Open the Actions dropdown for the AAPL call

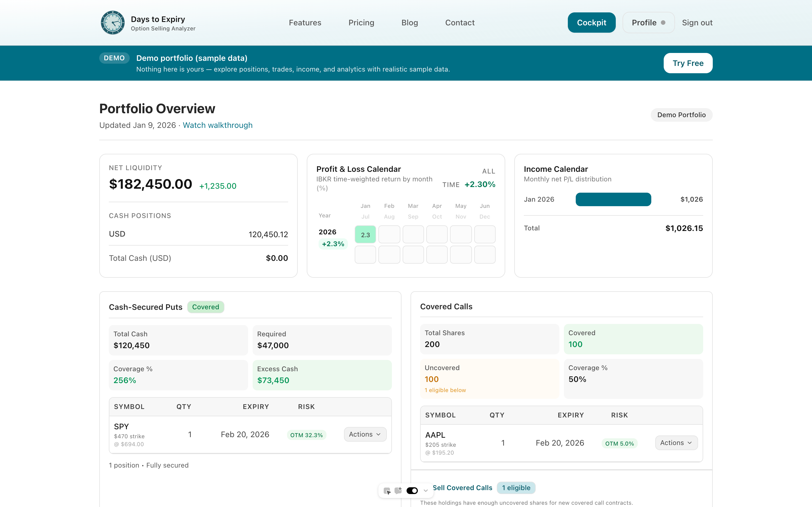[676, 442]
